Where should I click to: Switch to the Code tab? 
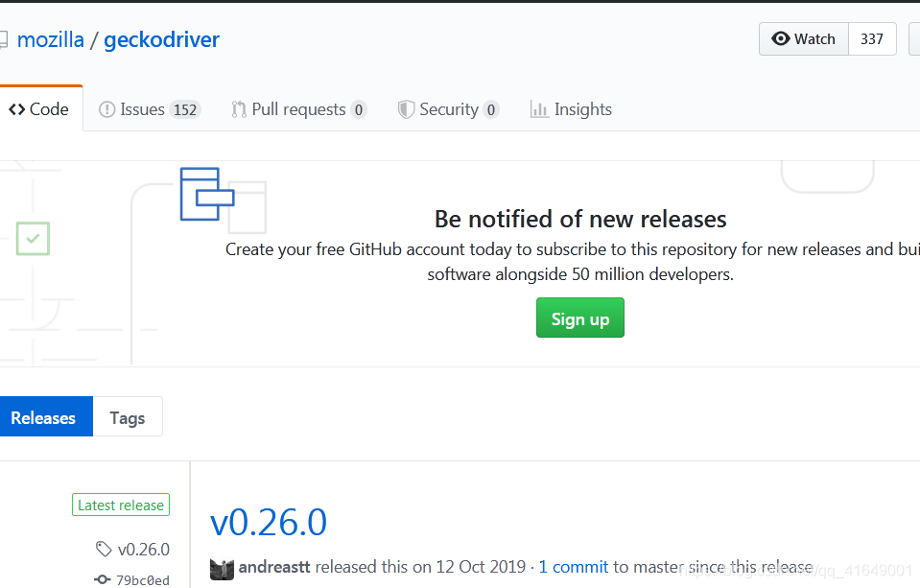[x=39, y=109]
